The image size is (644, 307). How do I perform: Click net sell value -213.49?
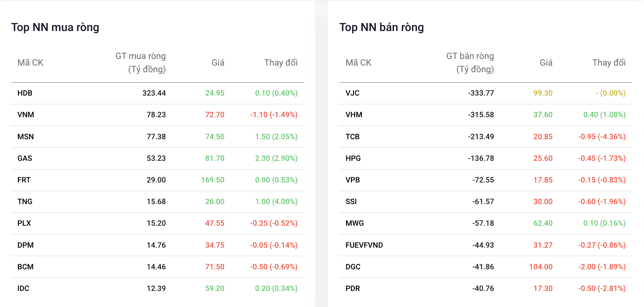(x=481, y=137)
